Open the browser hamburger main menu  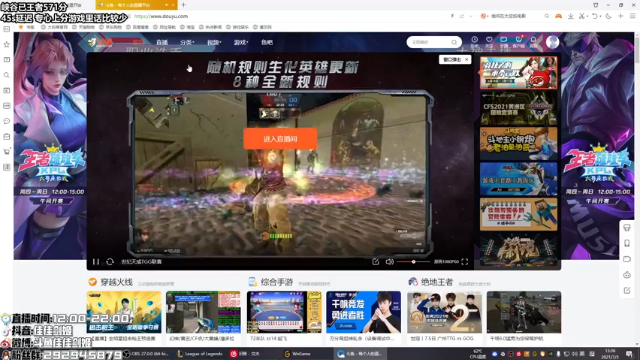pos(632,16)
